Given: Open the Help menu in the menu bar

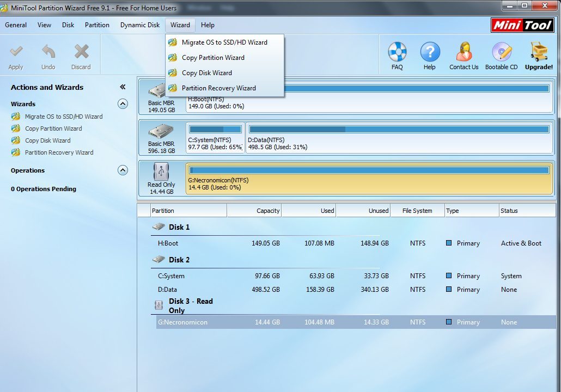Looking at the screenshot, I should click(x=208, y=25).
